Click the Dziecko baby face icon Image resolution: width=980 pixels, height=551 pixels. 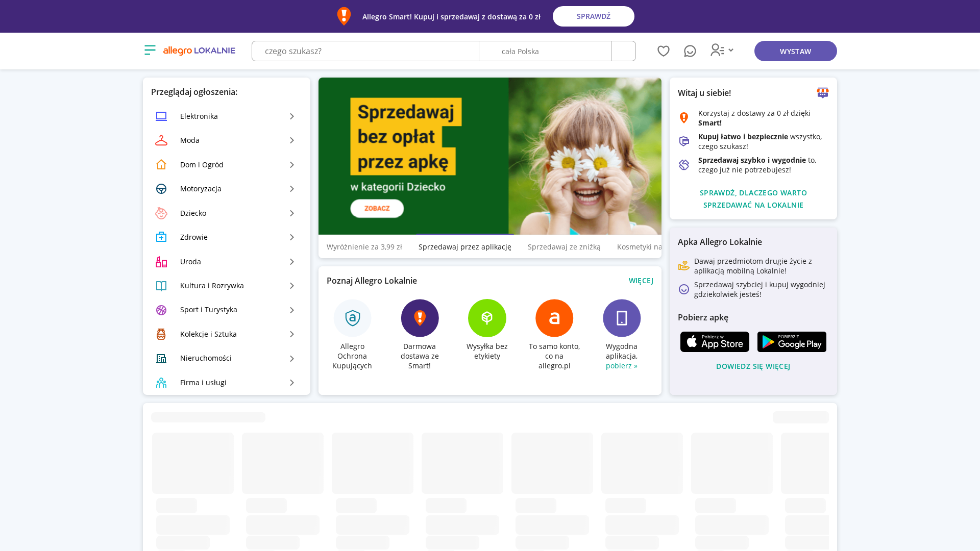click(x=161, y=213)
